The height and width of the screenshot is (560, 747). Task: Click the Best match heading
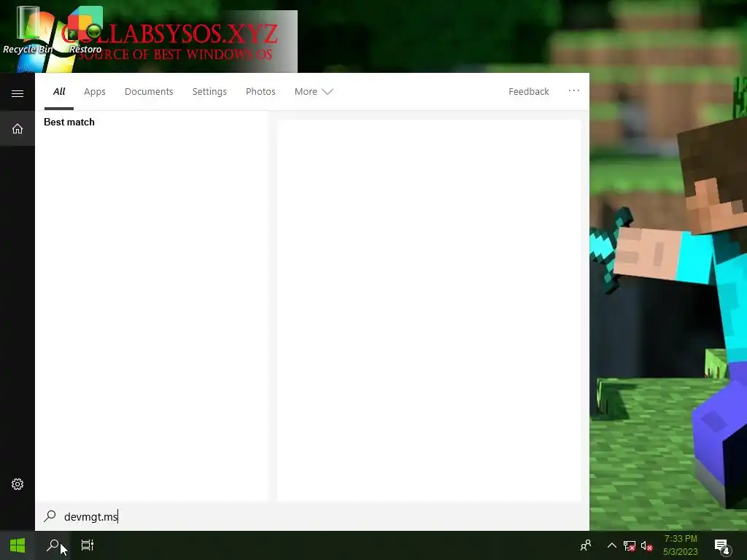pyautogui.click(x=69, y=122)
